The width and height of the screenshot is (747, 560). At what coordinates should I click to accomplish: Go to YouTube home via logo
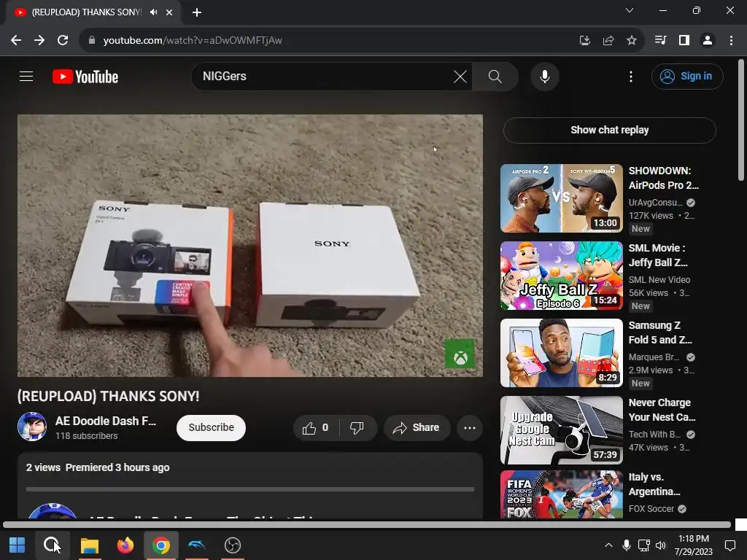[x=85, y=77]
